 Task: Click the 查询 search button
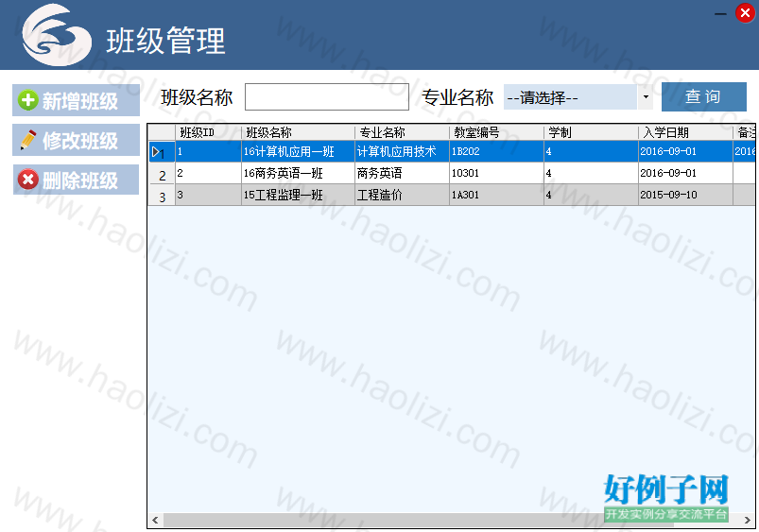[704, 96]
